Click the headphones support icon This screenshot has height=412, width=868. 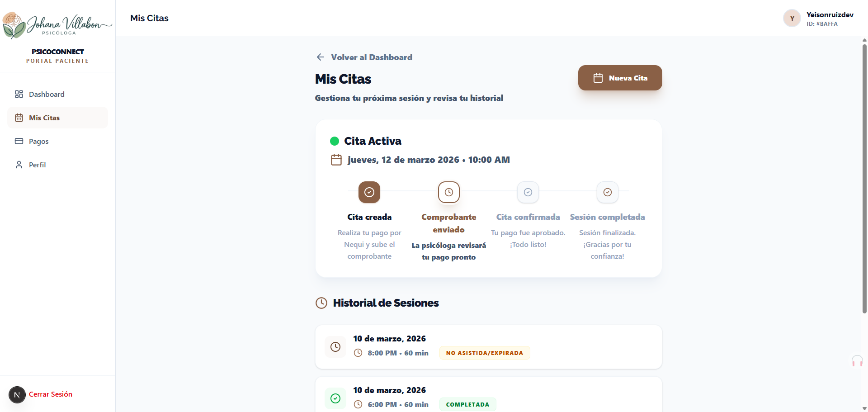click(x=857, y=361)
